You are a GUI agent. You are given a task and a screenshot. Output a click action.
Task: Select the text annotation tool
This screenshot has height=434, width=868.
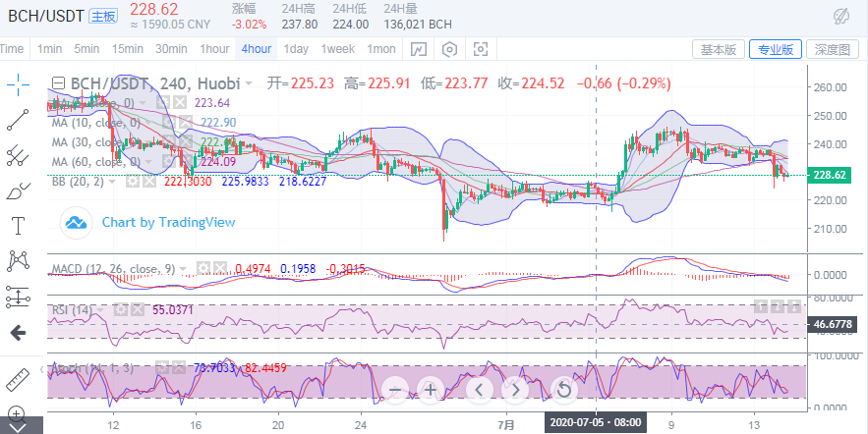click(18, 226)
